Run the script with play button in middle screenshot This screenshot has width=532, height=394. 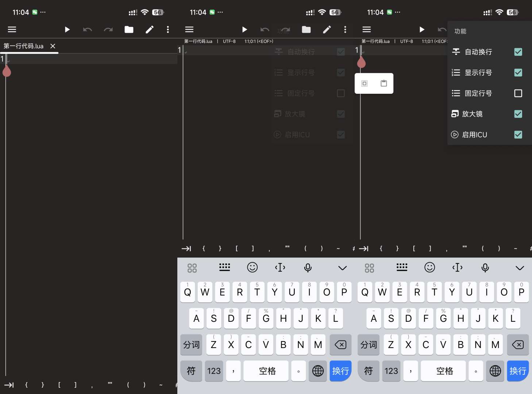[x=244, y=30]
